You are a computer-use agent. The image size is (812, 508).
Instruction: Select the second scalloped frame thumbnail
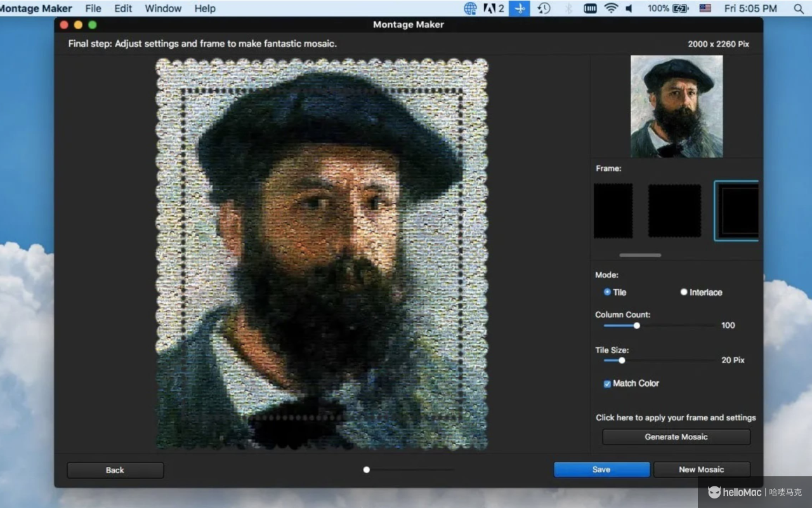coord(674,211)
